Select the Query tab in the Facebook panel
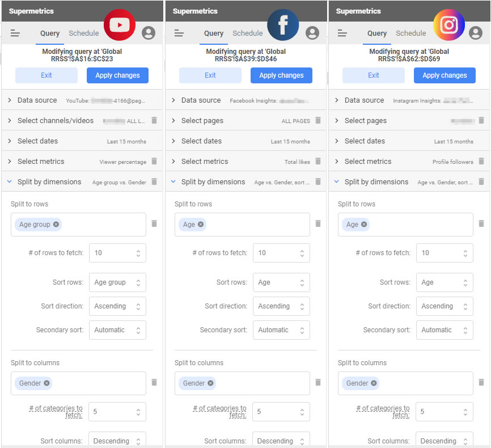Image resolution: width=491 pixels, height=448 pixels. point(214,33)
